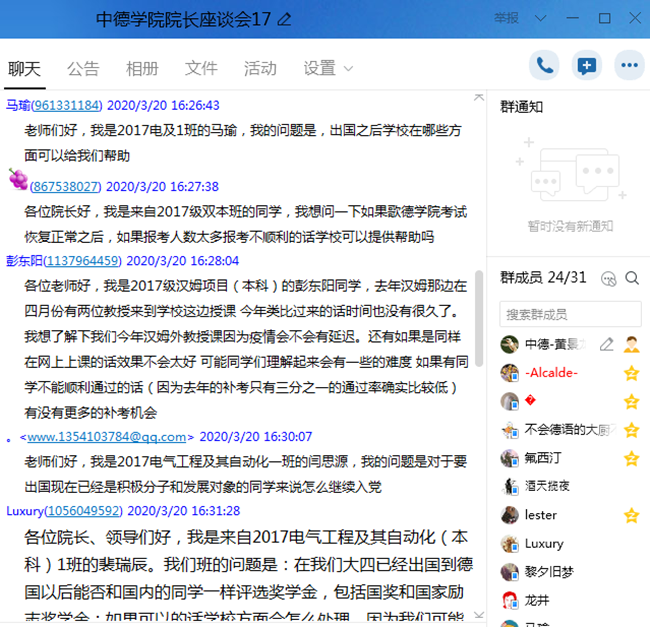Click the magnifier icon in member header
This screenshot has height=627, width=650.
[632, 278]
